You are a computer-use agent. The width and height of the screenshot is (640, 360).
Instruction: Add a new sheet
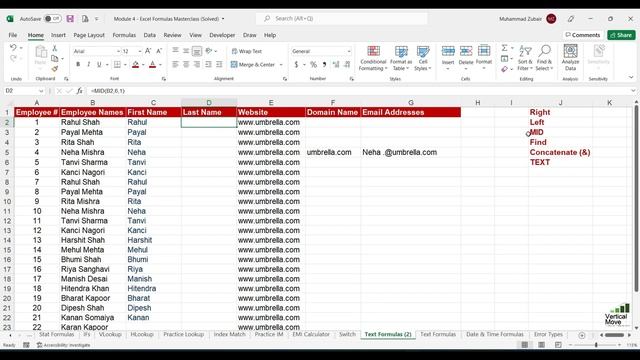pyautogui.click(x=582, y=335)
